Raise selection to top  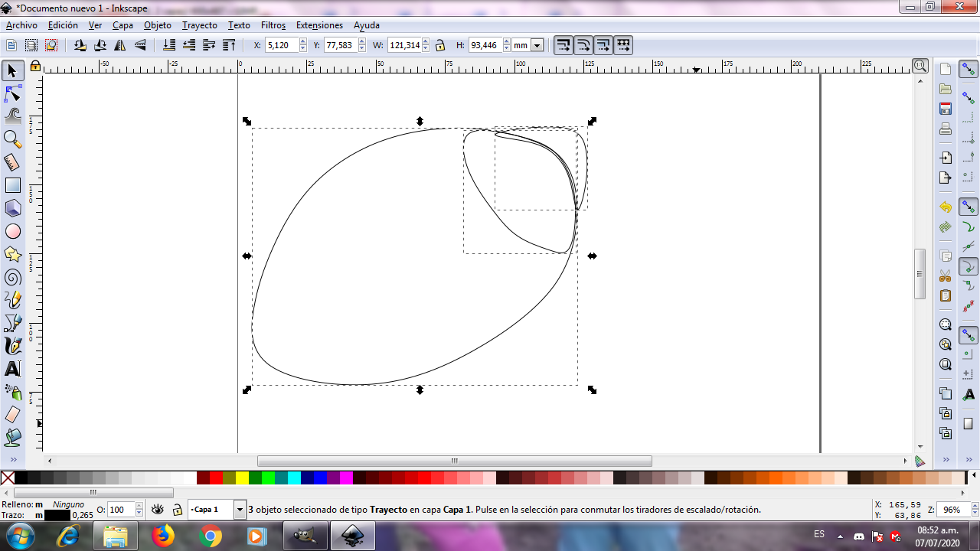(229, 45)
